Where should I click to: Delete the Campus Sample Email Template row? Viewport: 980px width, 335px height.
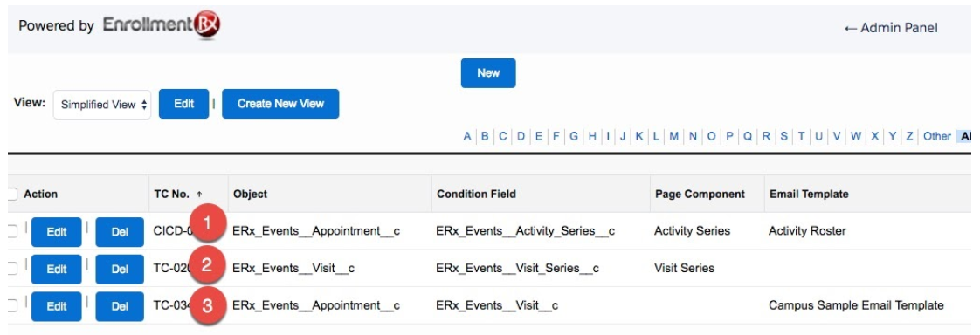coord(120,306)
